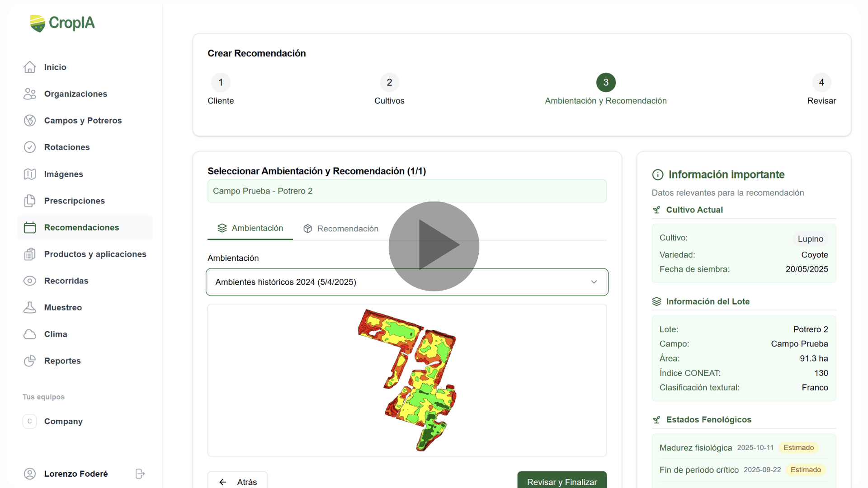Expand the Ambientación dropdown chevron
868x488 pixels.
[594, 282]
